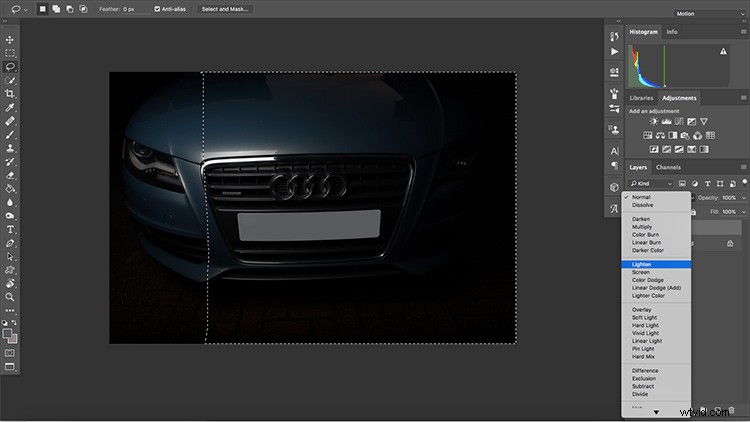Open the Fill value dropdown arrow

[x=743, y=212]
